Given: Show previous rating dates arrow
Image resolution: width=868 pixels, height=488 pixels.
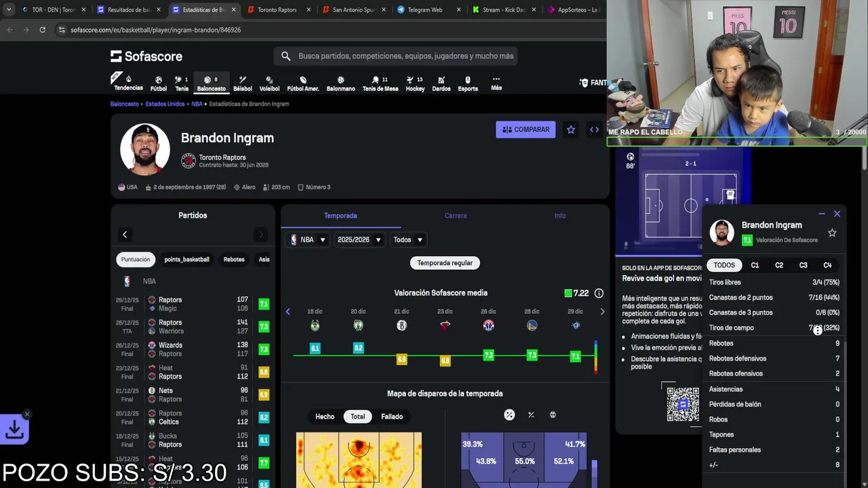Looking at the screenshot, I should click(x=288, y=312).
